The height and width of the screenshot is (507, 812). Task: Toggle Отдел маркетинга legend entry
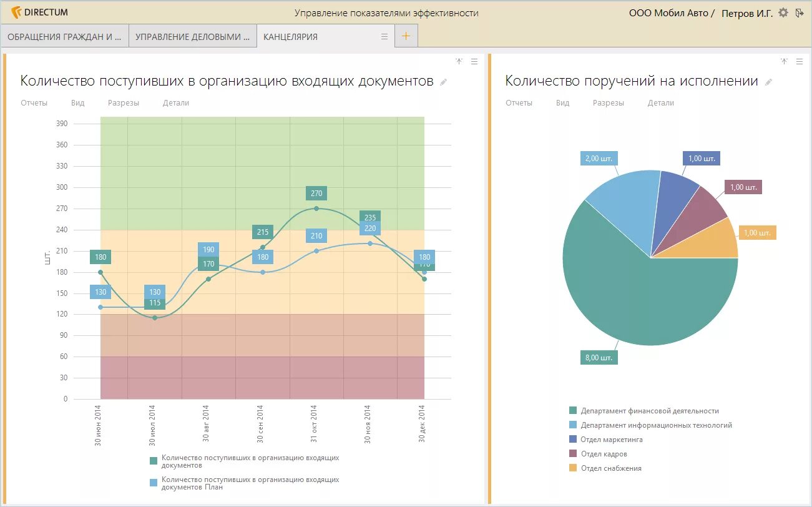point(605,440)
